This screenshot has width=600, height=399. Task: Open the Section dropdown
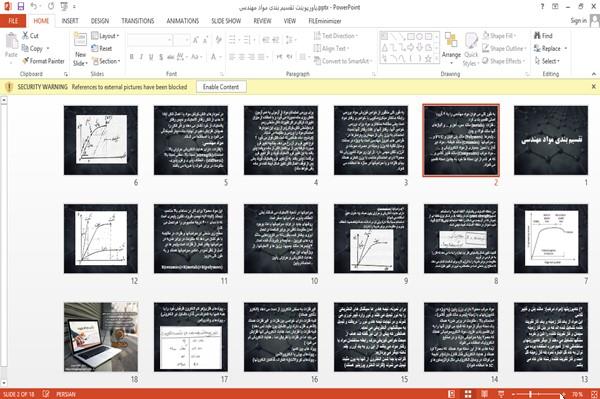tap(106, 61)
